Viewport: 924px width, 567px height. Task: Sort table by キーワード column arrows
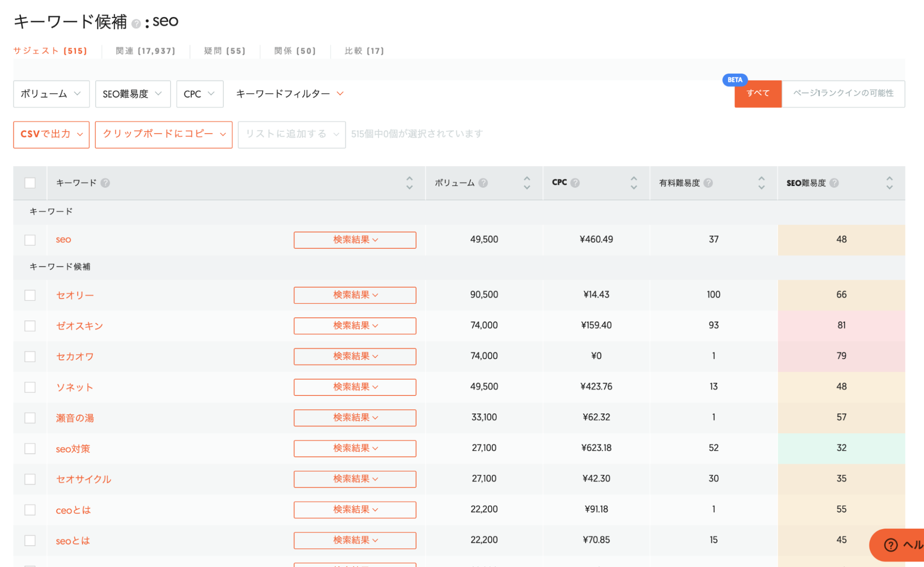click(x=410, y=183)
